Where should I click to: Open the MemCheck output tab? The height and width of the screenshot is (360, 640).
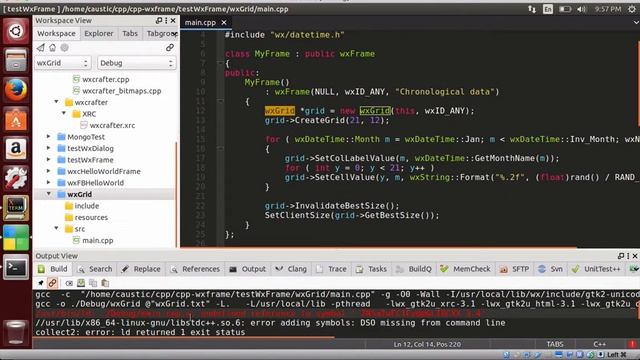pyautogui.click(x=466, y=269)
